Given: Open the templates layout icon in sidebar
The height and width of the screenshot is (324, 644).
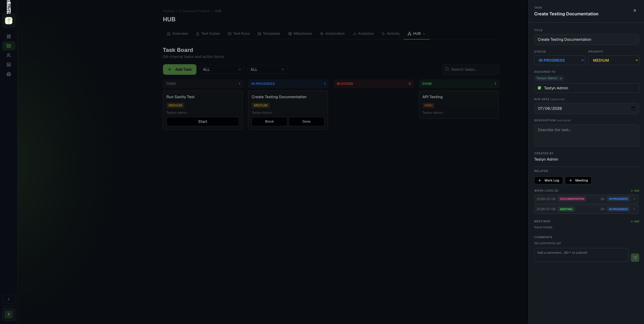Looking at the screenshot, I should pos(9,65).
